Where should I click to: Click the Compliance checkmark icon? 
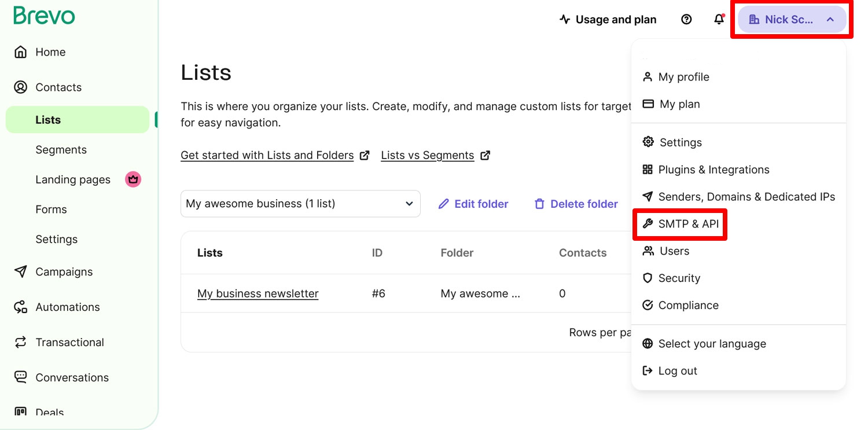[648, 306]
